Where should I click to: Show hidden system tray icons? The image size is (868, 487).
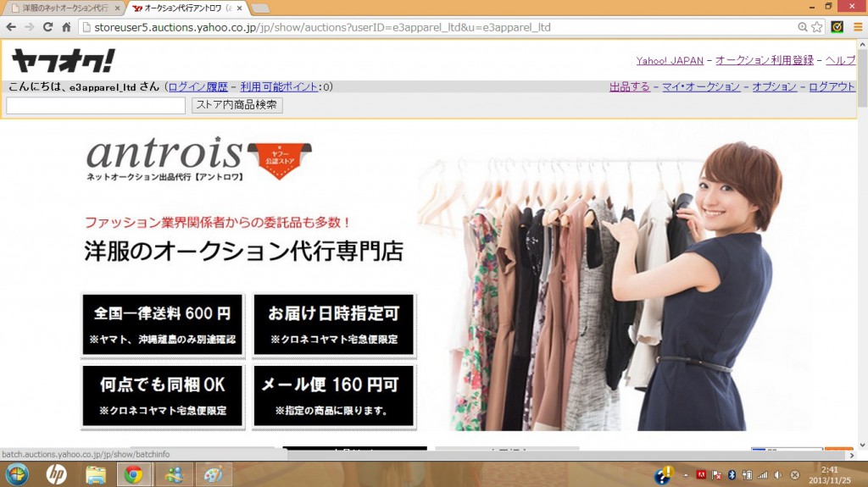686,475
